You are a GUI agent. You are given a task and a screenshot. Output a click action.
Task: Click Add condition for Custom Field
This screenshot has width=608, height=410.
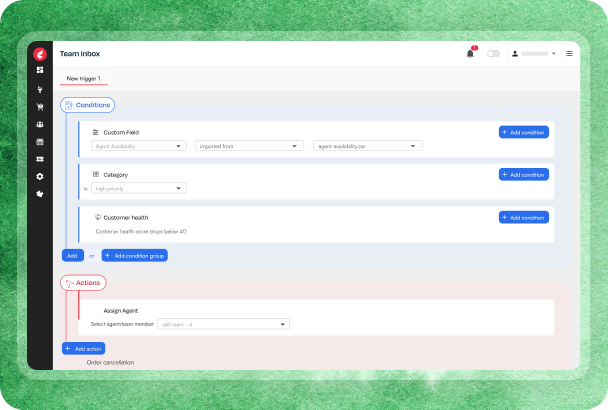(523, 132)
